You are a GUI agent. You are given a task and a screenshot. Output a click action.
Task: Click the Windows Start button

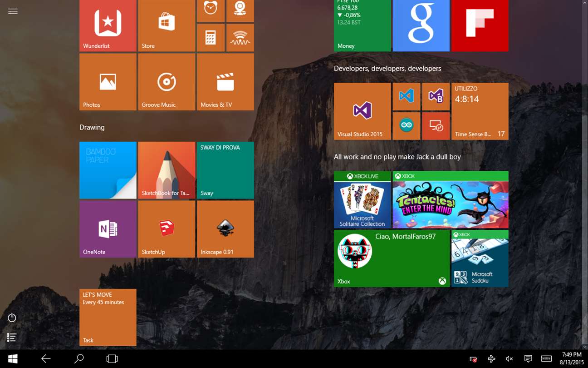click(x=13, y=359)
